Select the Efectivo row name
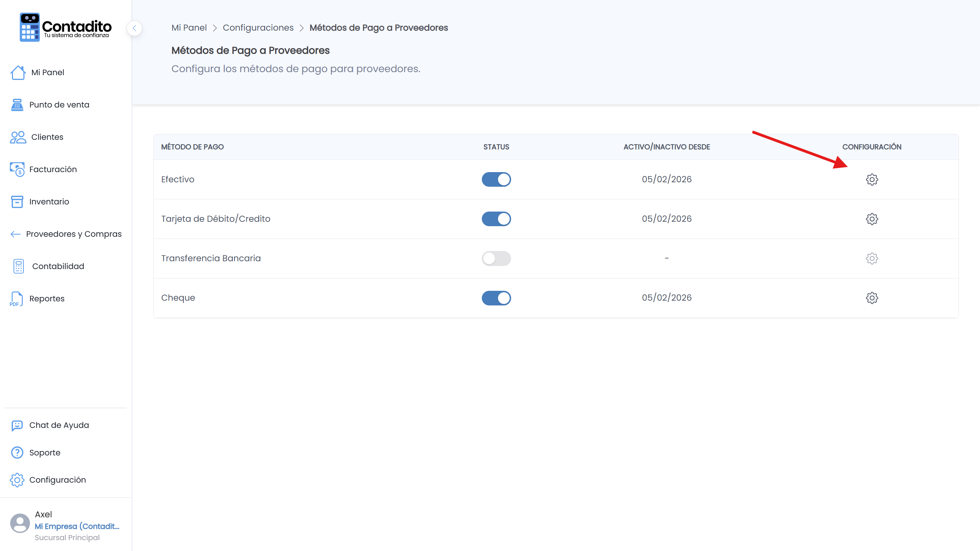 (x=177, y=180)
